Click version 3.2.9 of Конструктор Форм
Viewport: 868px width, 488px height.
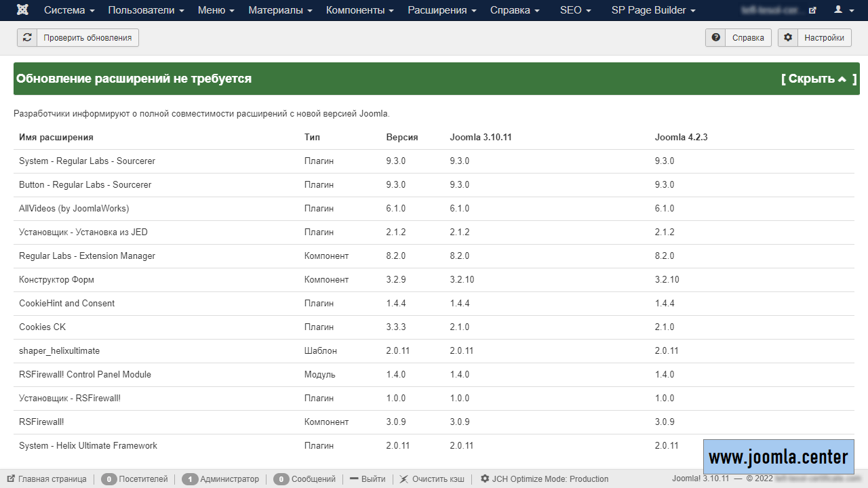[x=396, y=280]
